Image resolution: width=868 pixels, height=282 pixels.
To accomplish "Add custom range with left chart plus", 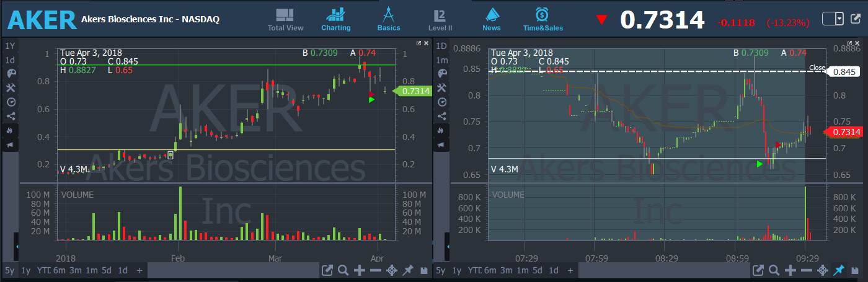I will [x=139, y=270].
